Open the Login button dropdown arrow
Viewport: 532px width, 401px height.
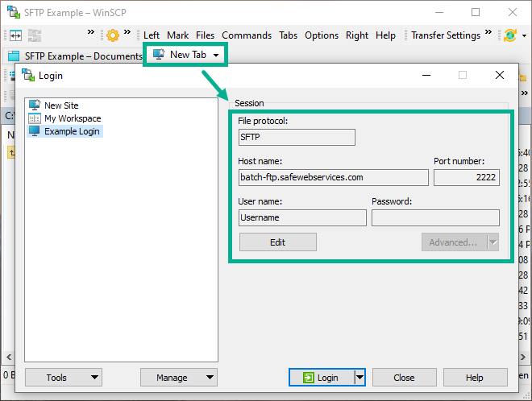[x=360, y=377]
